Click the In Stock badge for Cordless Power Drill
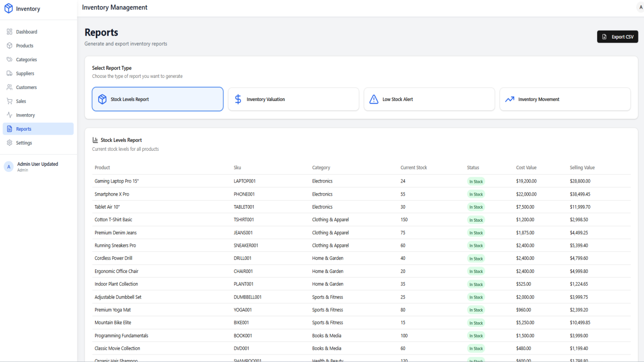 coord(476,259)
